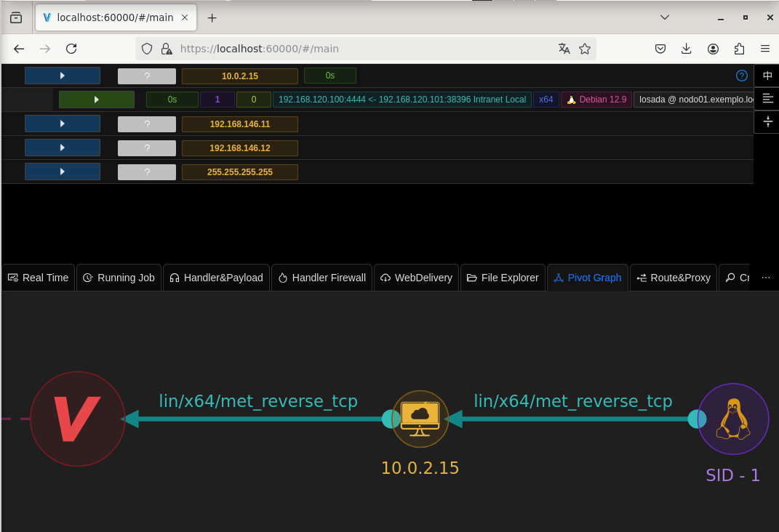Open the File Explorer tab
This screenshot has width=779, height=532.
pos(503,278)
